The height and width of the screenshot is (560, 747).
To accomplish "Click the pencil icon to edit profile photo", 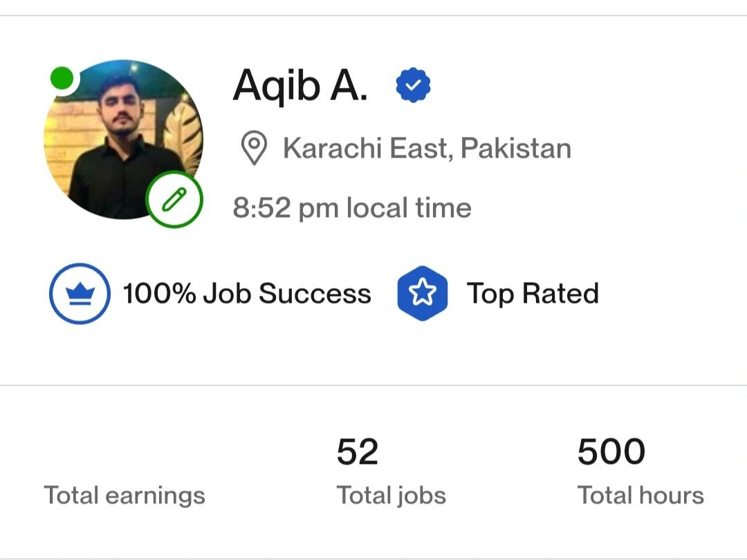I will point(174,200).
